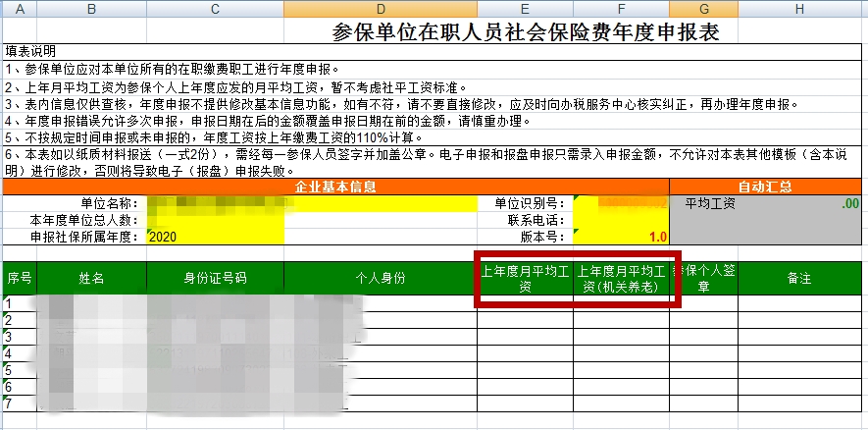Click row 5 上年度月平均工资(机关养老) cell
The width and height of the screenshot is (868, 430).
click(x=621, y=369)
